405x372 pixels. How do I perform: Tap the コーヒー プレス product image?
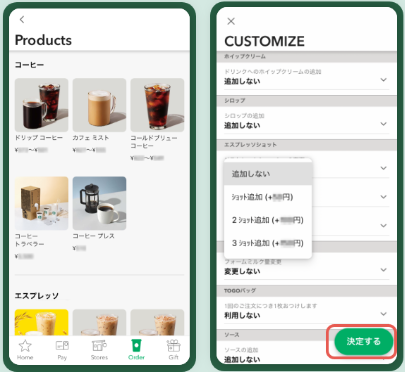99,203
